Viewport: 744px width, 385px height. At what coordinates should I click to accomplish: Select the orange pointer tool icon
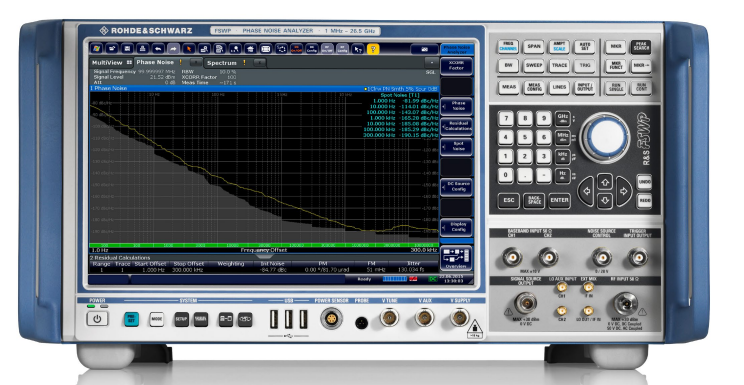click(189, 48)
